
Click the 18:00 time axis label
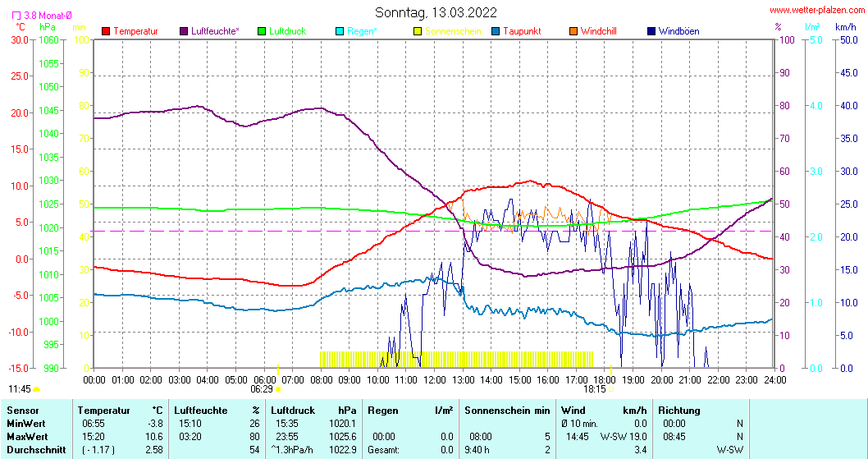point(605,379)
